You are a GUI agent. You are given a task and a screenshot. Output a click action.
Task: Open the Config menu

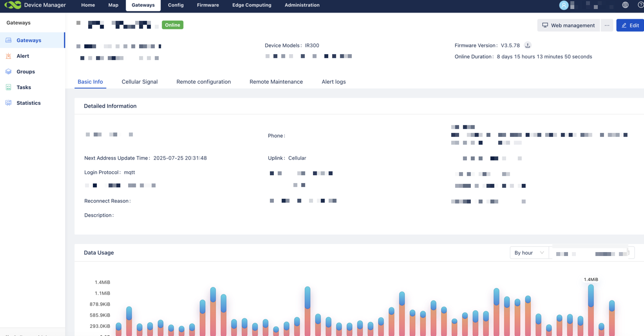(x=176, y=5)
